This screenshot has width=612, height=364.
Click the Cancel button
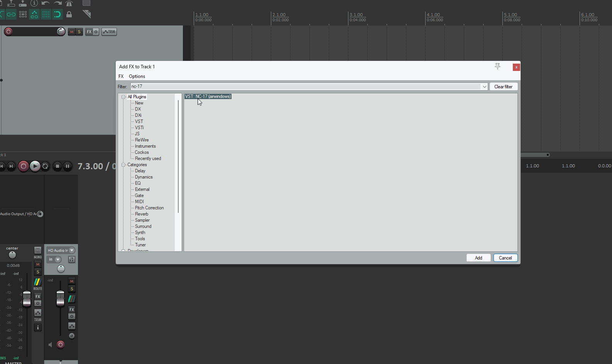(x=505, y=258)
